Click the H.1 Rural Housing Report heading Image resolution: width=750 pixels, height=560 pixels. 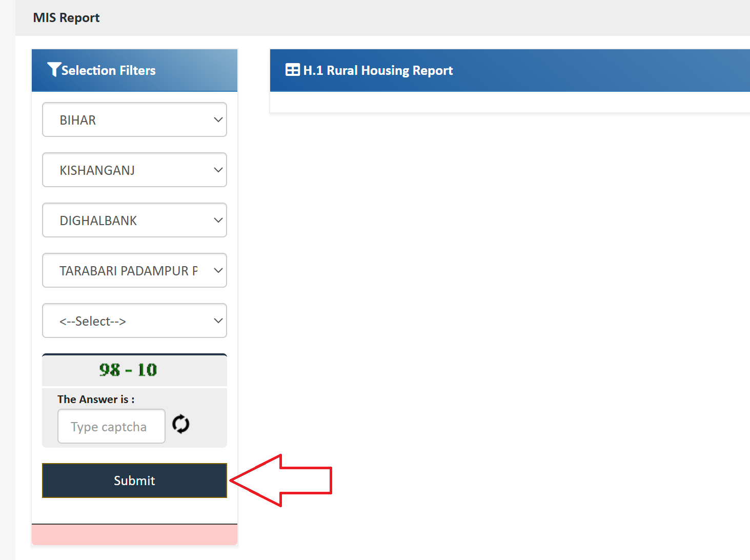378,70
